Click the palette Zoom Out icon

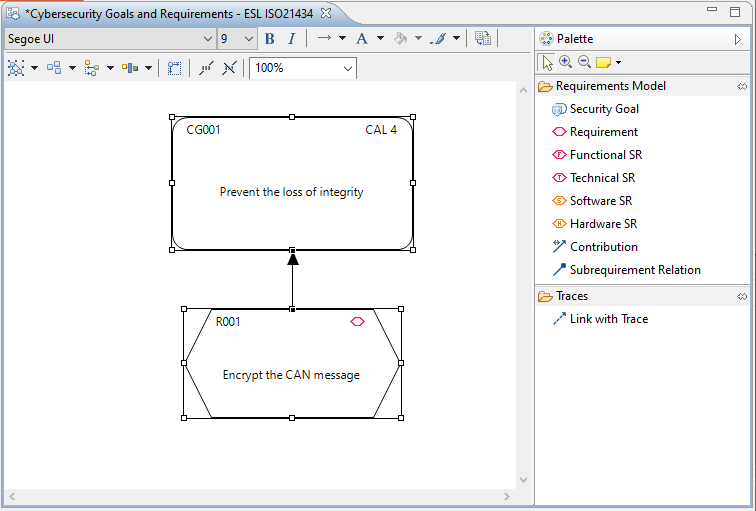pyautogui.click(x=584, y=62)
